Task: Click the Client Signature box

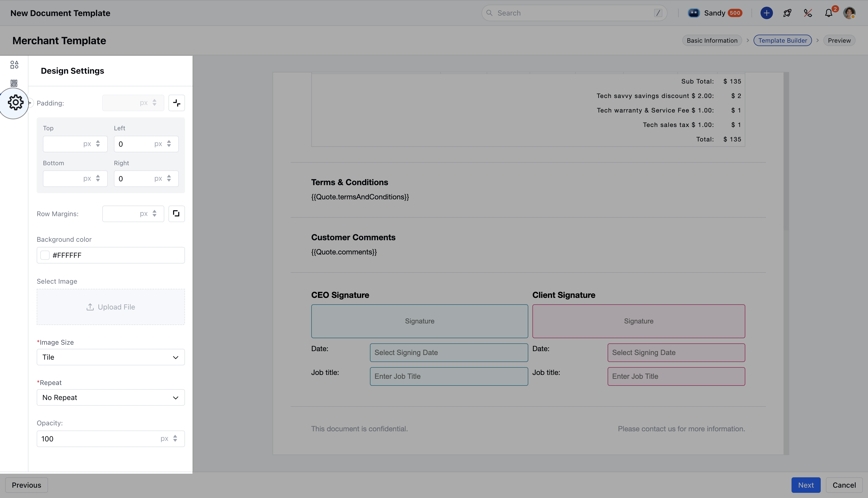Action: click(x=638, y=321)
